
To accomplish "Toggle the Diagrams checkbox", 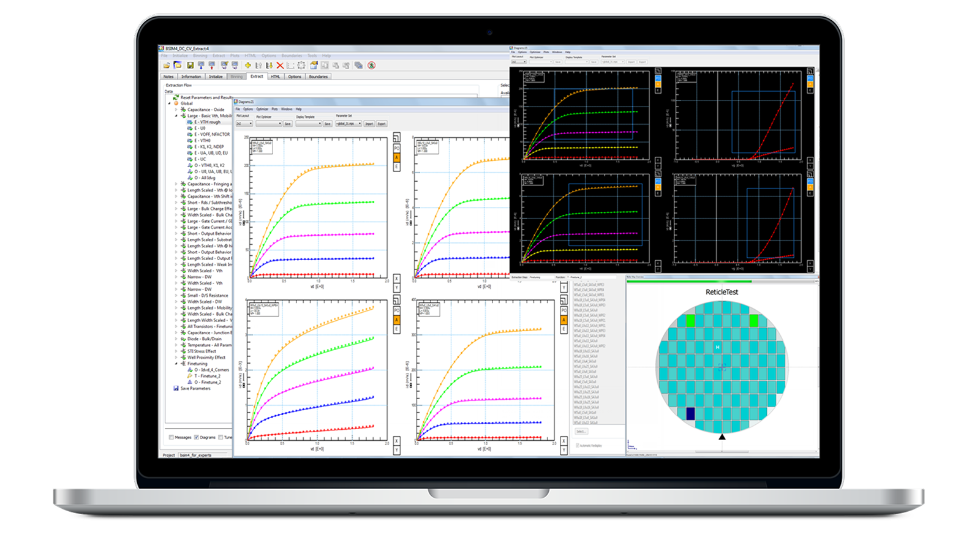I will (196, 437).
